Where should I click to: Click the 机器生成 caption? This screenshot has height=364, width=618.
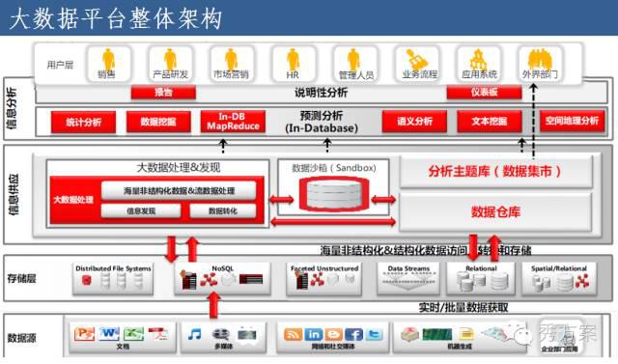point(460,347)
